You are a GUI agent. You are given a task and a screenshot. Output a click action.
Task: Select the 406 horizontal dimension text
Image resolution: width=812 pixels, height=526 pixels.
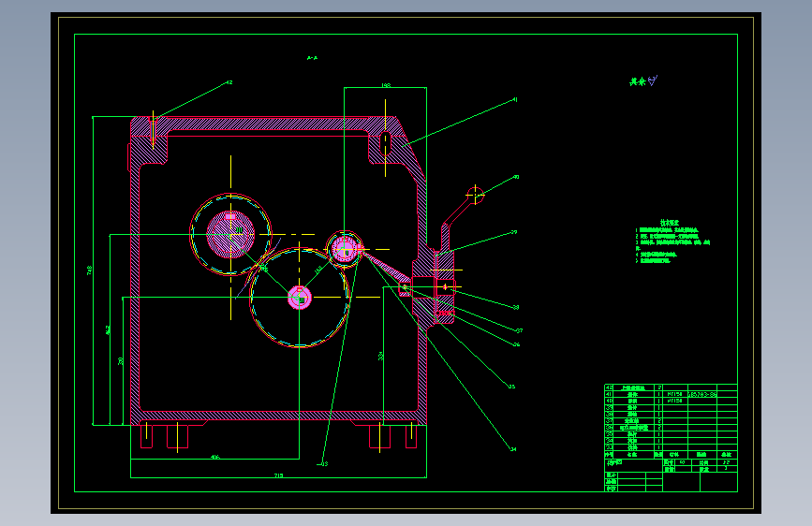214,457
